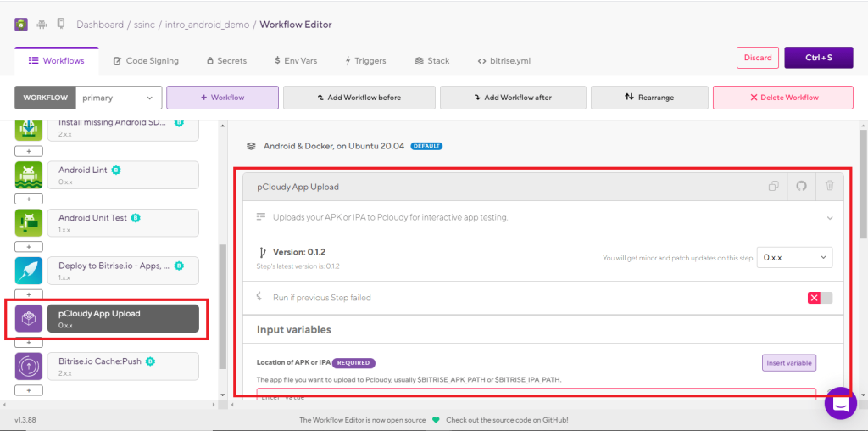Viewport: 868px width, 431px height.
Task: Click the Android platform icon in header
Action: [x=42, y=24]
